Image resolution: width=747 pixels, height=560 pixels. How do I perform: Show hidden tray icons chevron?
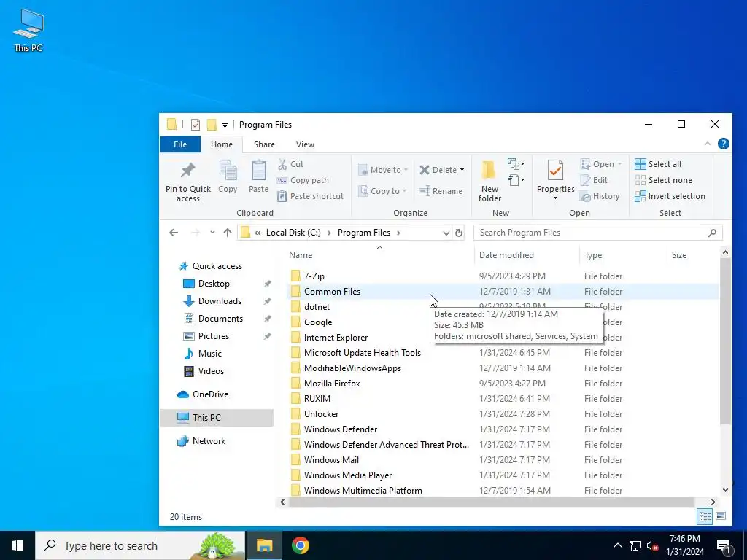pyautogui.click(x=617, y=545)
